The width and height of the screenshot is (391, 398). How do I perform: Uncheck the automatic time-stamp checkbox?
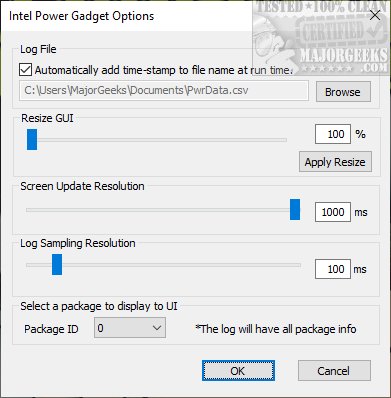[x=26, y=70]
